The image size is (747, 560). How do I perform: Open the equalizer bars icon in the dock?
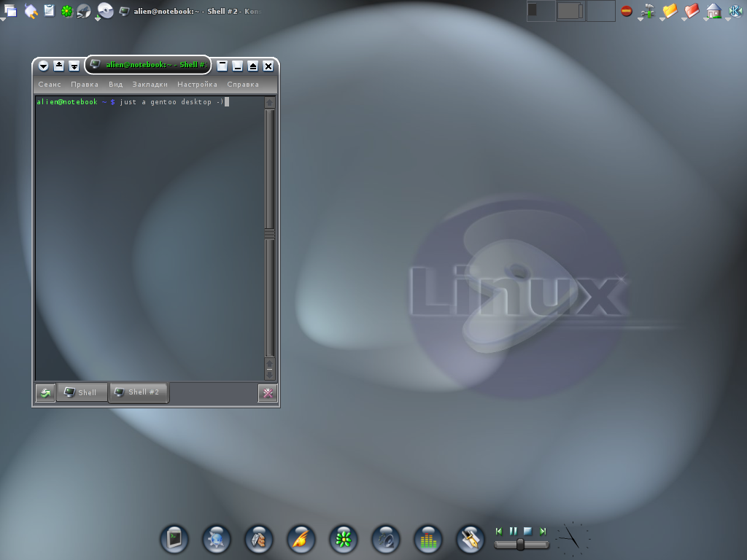pos(428,540)
